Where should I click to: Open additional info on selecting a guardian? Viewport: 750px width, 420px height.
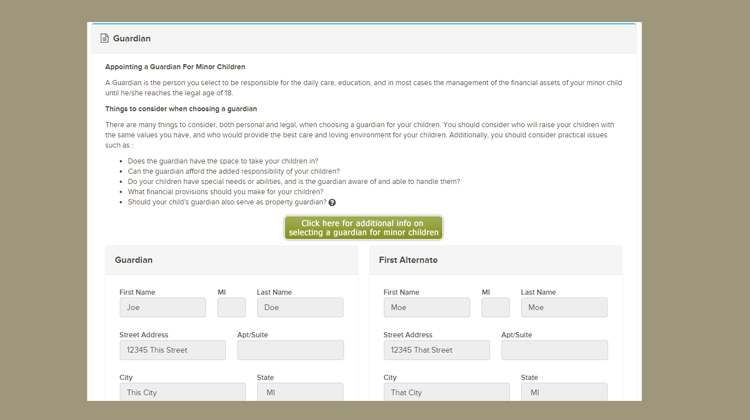(x=363, y=228)
